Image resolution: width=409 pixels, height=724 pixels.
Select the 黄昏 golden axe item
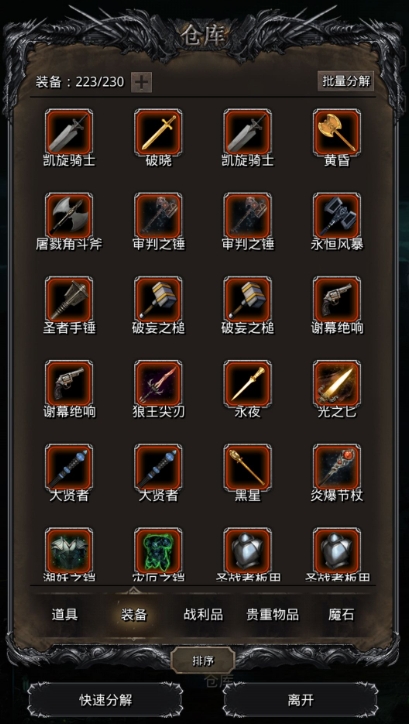coord(337,133)
